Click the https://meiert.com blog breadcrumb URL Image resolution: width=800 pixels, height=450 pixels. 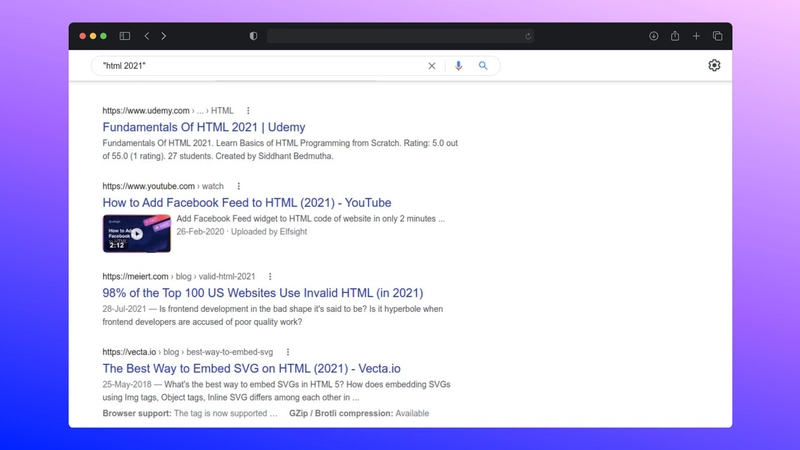(179, 277)
